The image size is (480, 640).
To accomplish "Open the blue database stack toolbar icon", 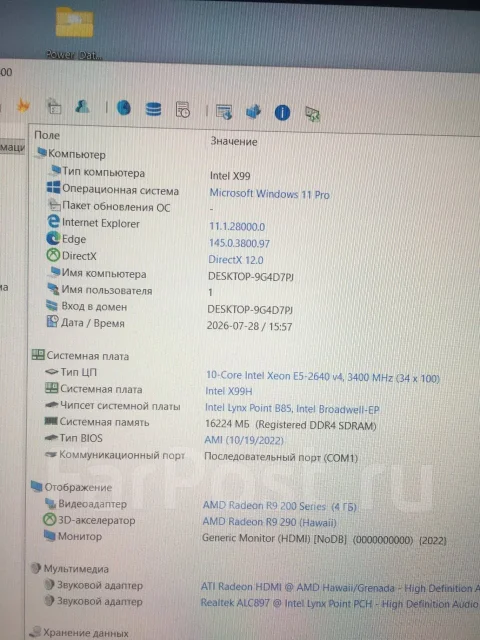I will (x=153, y=109).
